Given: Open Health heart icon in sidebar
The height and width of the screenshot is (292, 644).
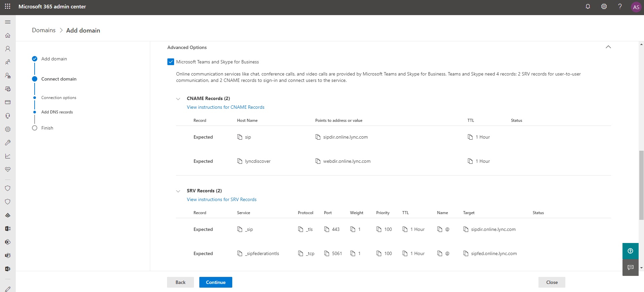Looking at the screenshot, I should [x=8, y=169].
